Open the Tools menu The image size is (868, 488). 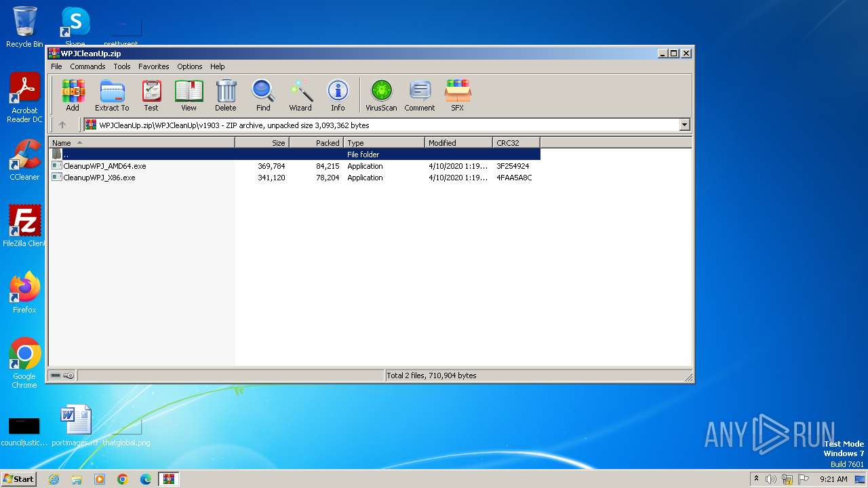pos(122,66)
